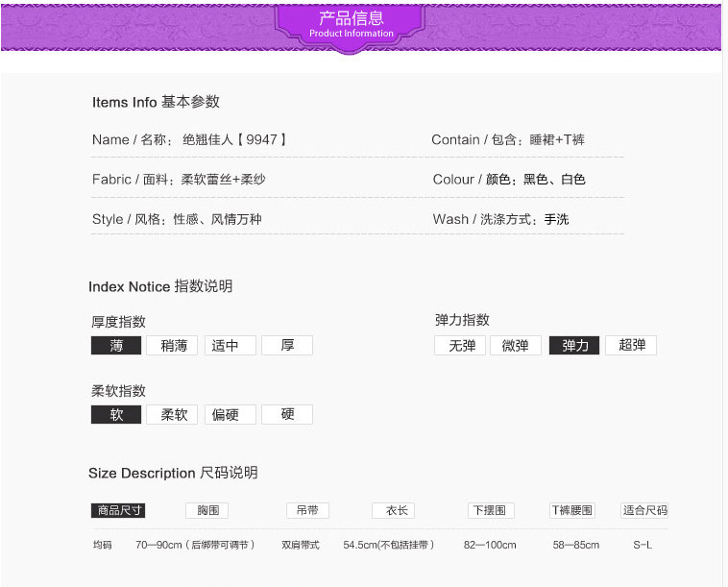
Task: Select the 吊带 column header
Action: (307, 510)
